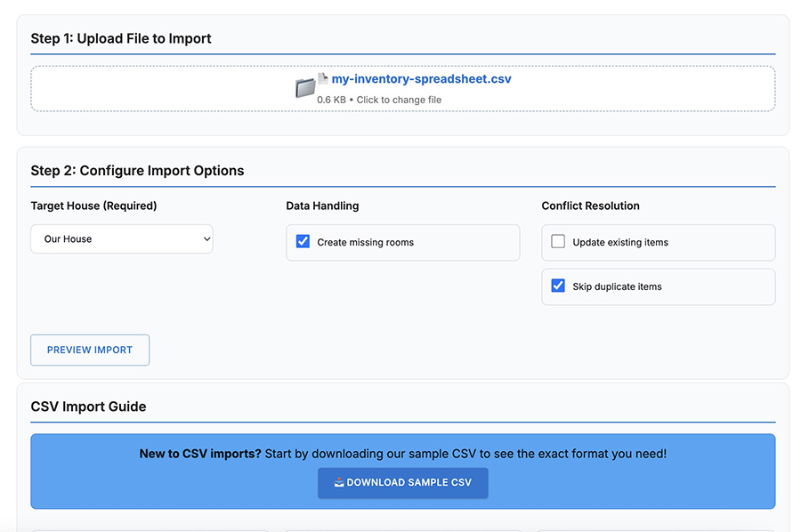The width and height of the screenshot is (801, 532).
Task: Click the blue 'New to CSV imports?' banner
Action: point(402,453)
